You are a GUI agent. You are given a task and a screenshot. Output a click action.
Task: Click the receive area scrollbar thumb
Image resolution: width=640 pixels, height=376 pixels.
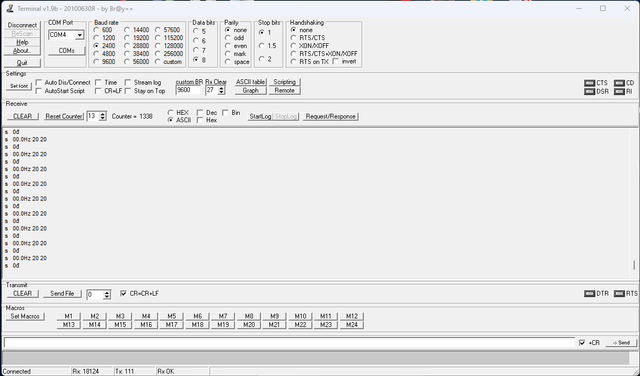click(634, 265)
